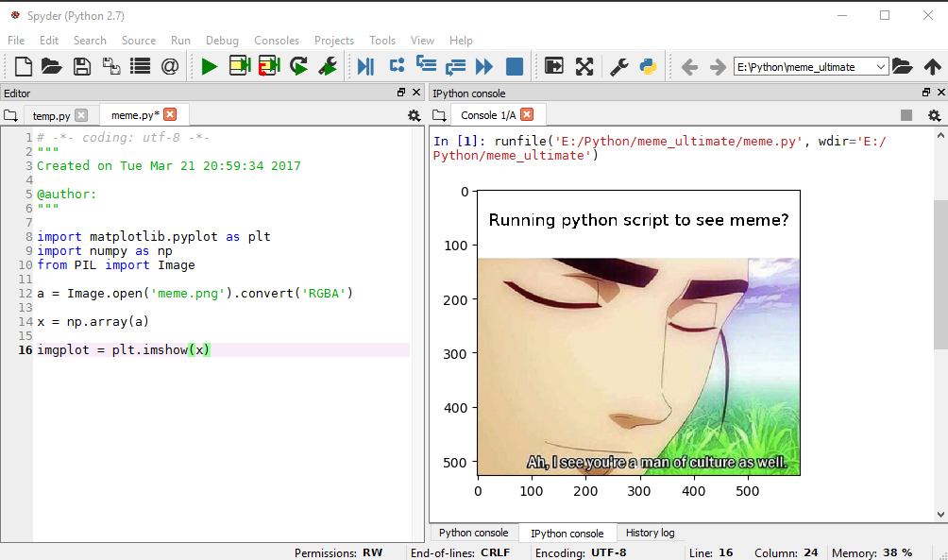Close the temp.py tab
This screenshot has width=948, height=560.
click(x=81, y=115)
